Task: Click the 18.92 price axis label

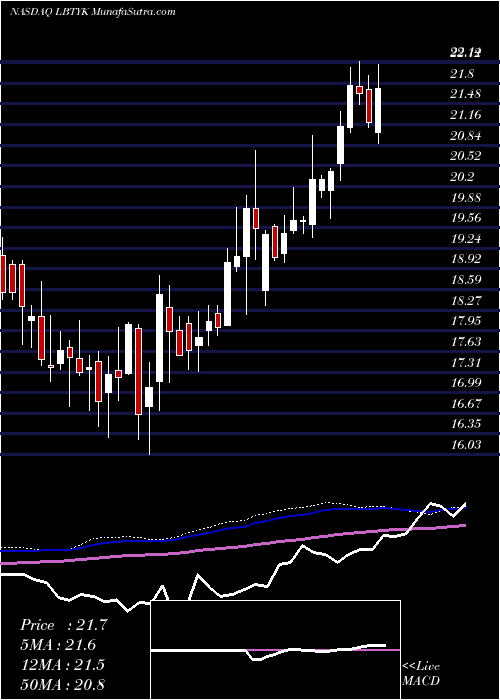Action: [466, 259]
